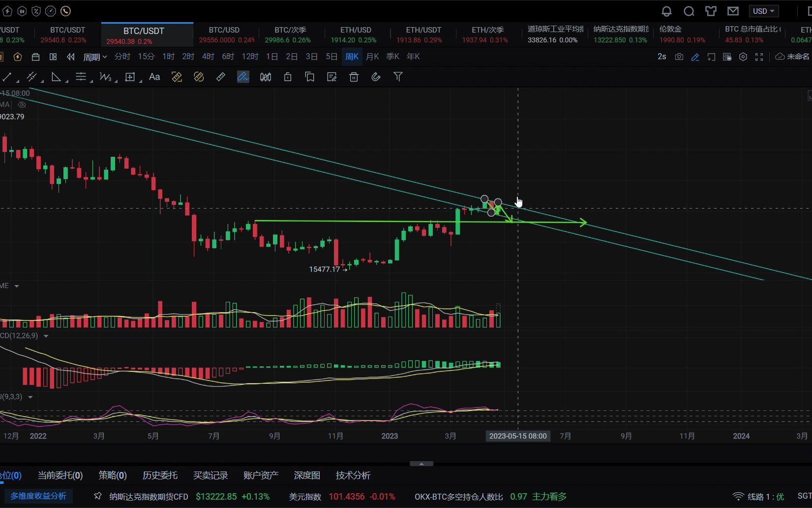
Task: Select the trend line drawing tool
Action: click(7, 77)
